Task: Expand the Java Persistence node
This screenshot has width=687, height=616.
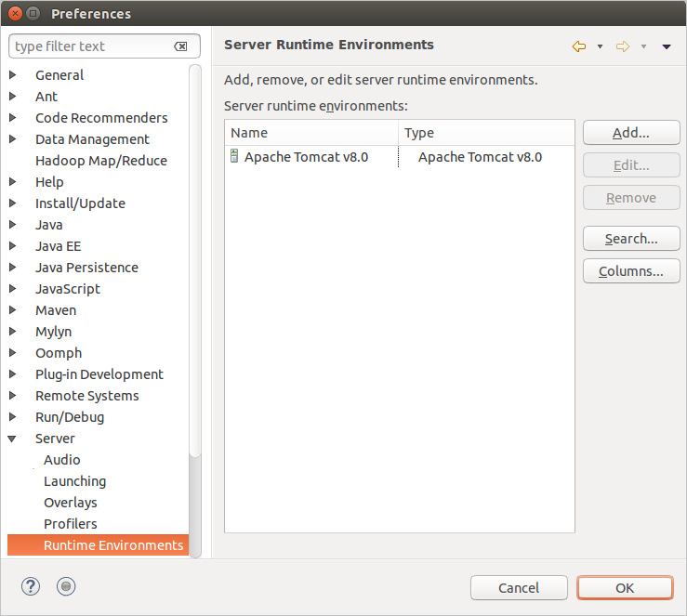Action: tap(13, 268)
